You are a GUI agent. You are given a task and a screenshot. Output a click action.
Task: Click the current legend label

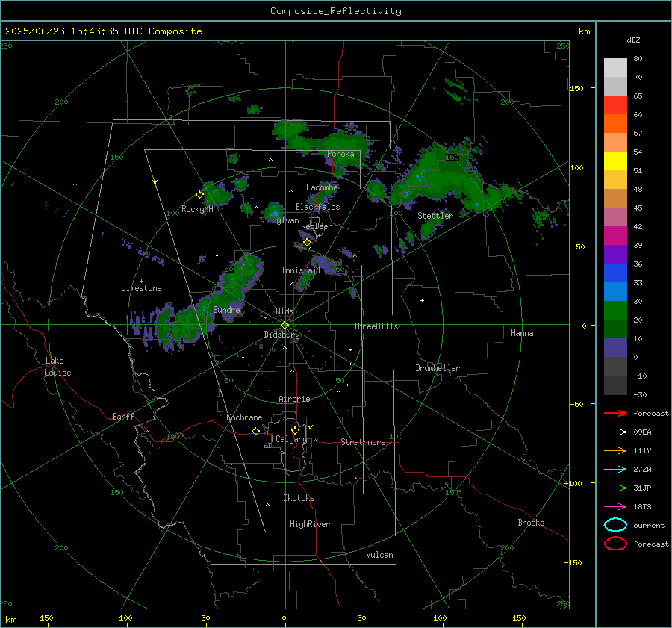[x=649, y=525]
